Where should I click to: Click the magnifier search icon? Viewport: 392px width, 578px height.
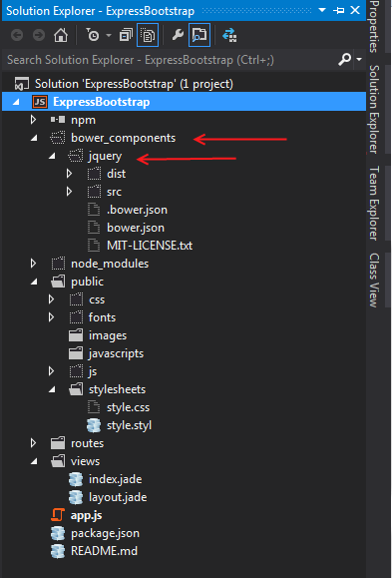pyautogui.click(x=345, y=59)
